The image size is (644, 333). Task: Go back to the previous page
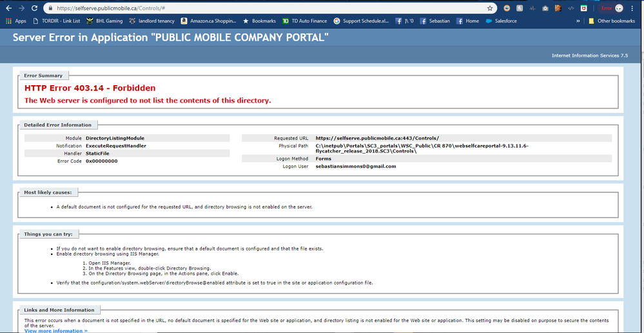8,8
